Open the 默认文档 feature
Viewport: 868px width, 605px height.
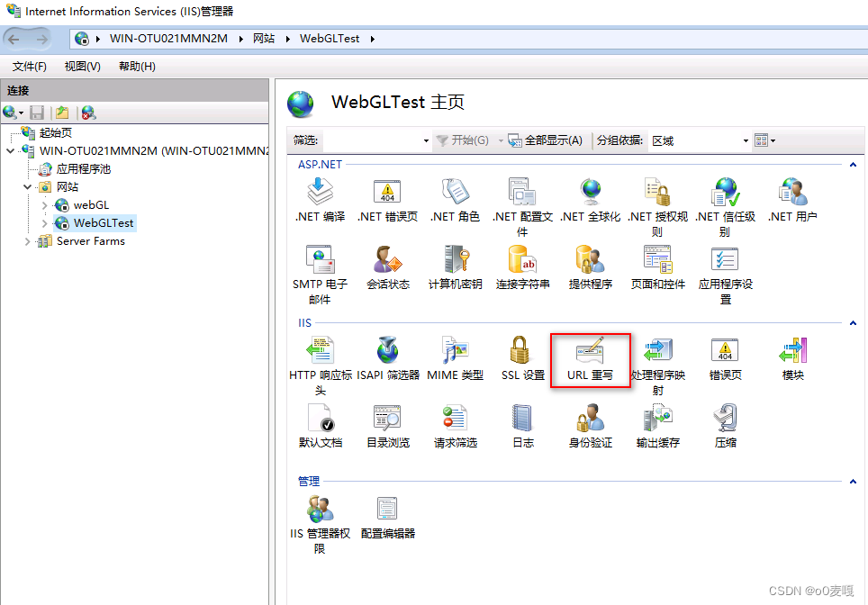[x=320, y=426]
